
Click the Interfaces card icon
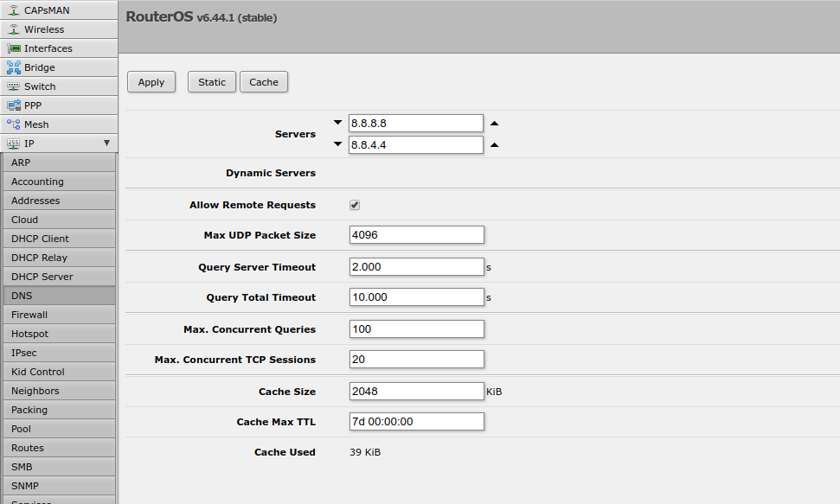[14, 48]
